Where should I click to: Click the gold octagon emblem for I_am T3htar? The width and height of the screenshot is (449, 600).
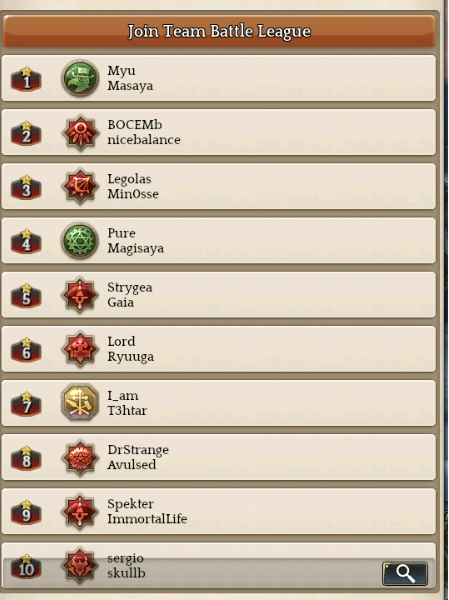[80, 403]
